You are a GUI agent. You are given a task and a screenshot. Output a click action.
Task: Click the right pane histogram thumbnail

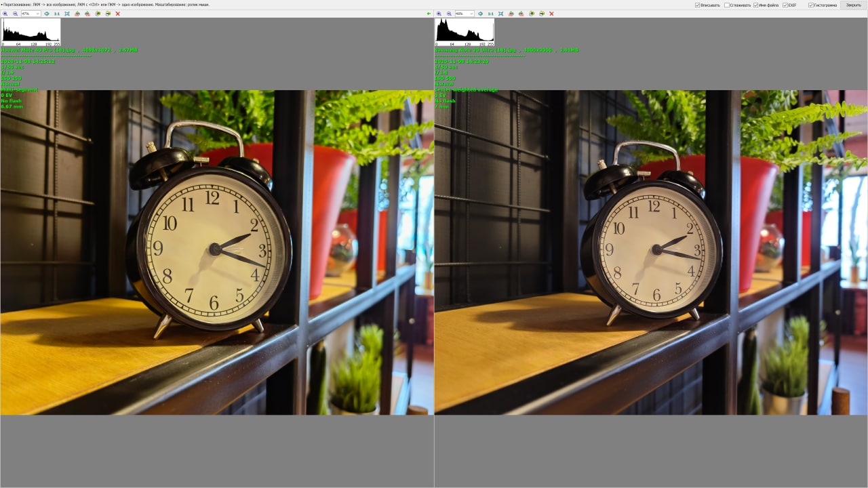465,32
